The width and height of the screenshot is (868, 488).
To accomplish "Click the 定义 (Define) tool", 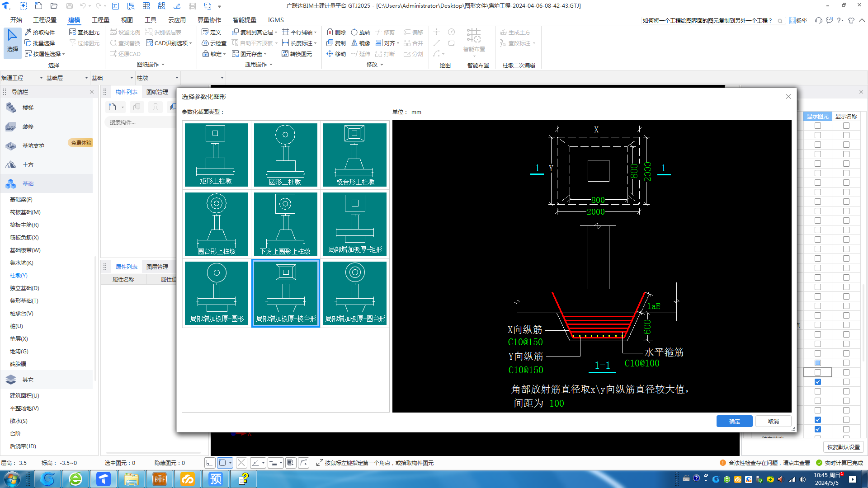I will (212, 32).
